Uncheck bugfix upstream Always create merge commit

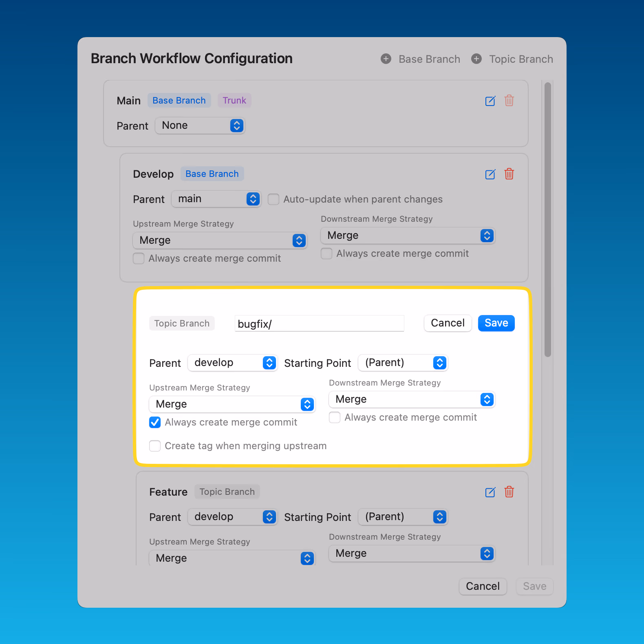(x=155, y=422)
